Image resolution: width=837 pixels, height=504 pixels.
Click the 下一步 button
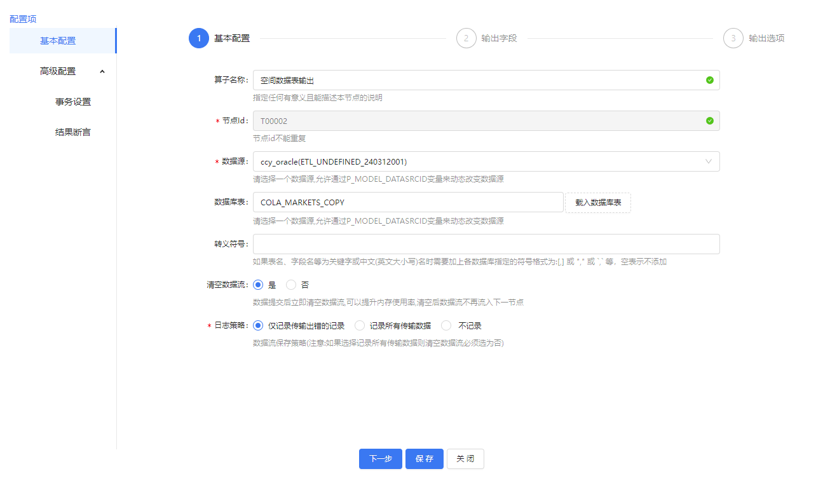click(381, 459)
